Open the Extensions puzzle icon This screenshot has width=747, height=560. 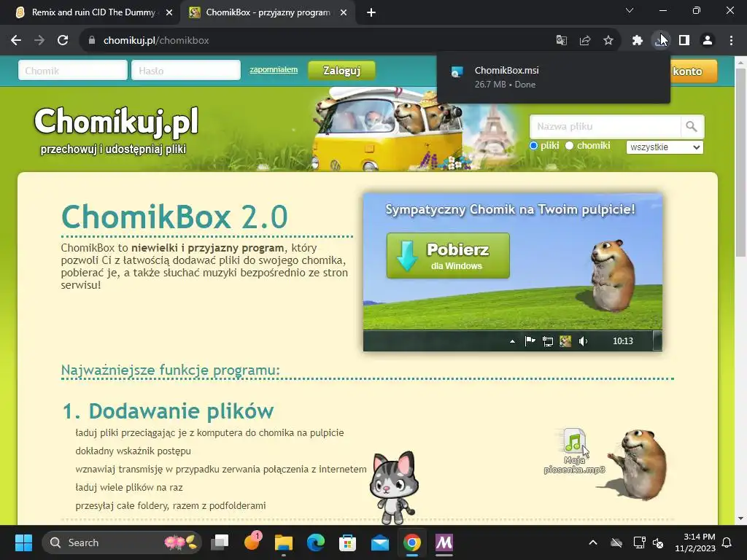[x=638, y=41]
